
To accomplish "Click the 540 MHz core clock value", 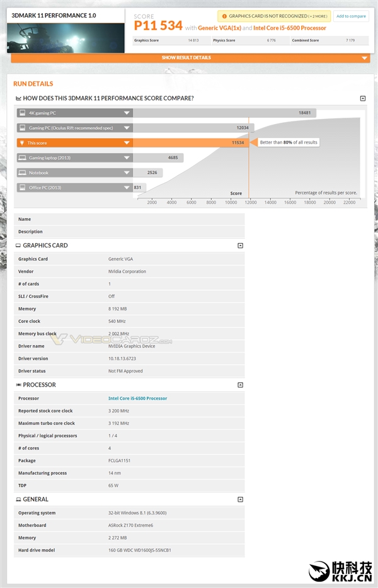I will click(x=117, y=321).
